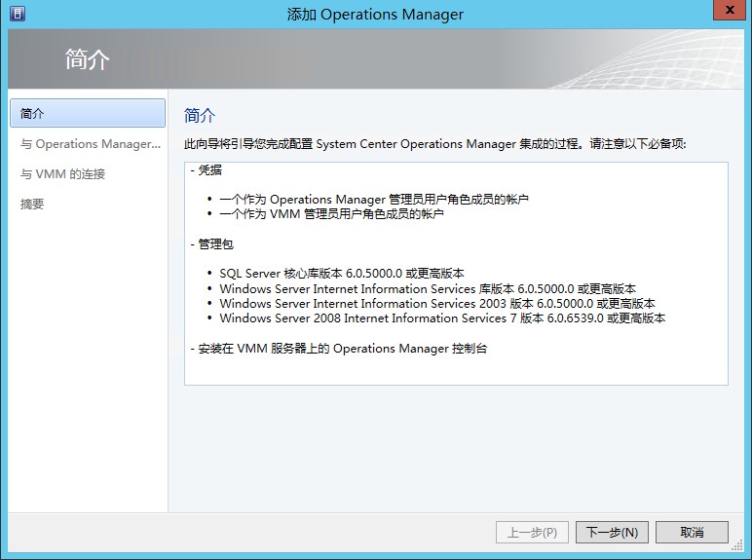752x560 pixels.
Task: Proceed with 下一步(N) button
Action: (x=612, y=532)
